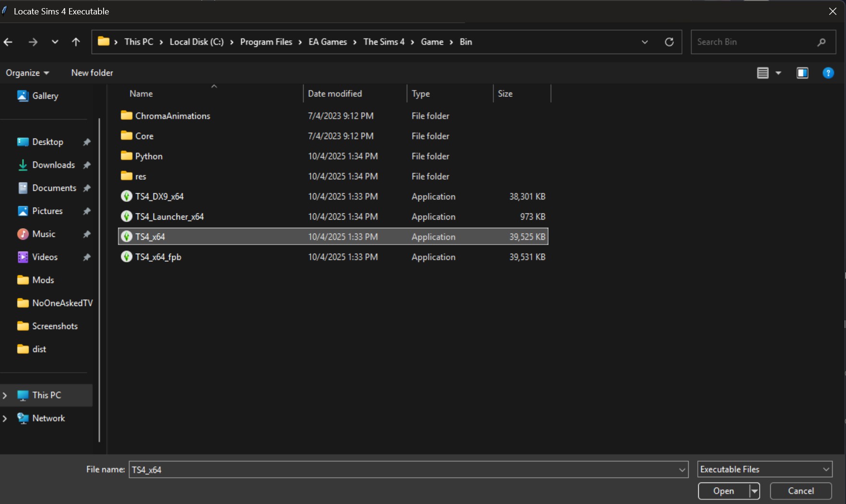Select the TS4_x64 application icon

pos(127,236)
